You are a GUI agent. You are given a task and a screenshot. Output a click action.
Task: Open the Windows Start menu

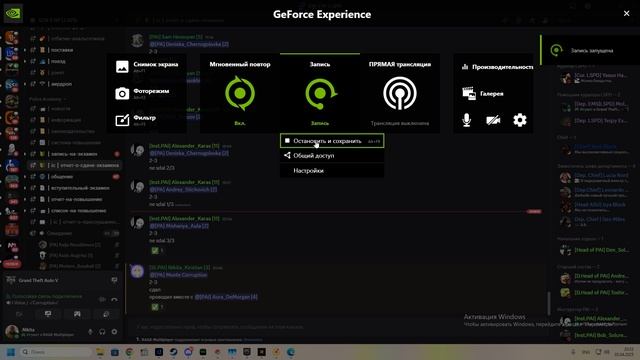[x=10, y=352]
